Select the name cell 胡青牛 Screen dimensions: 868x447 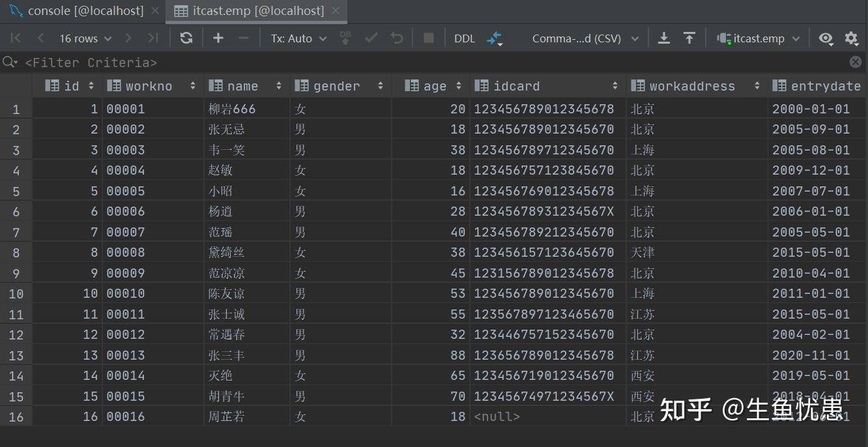tap(247, 396)
